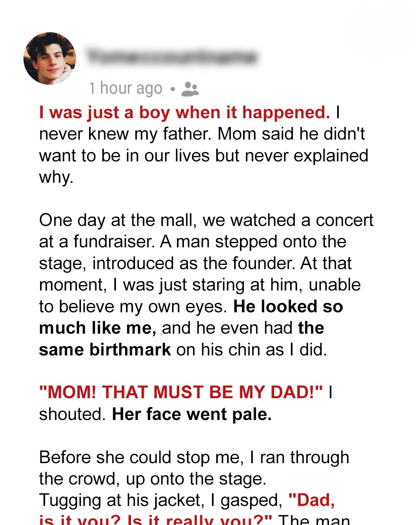Select the red headline "I was just a boy"
Viewport: 420px width, 525px height.
pyautogui.click(x=184, y=112)
